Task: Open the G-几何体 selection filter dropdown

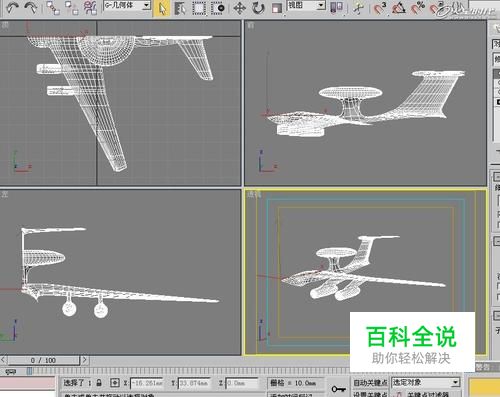Action: [x=127, y=6]
